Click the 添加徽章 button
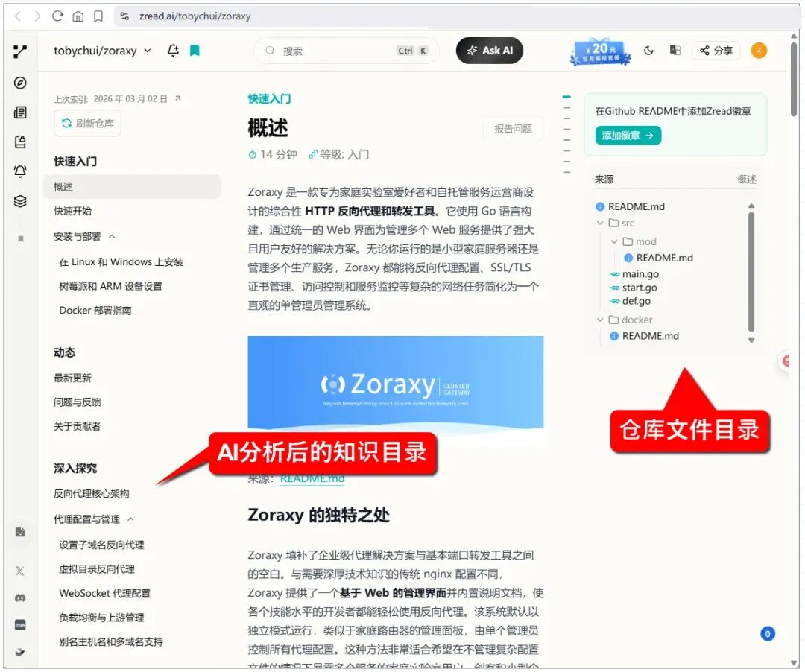805x672 pixels. [628, 136]
